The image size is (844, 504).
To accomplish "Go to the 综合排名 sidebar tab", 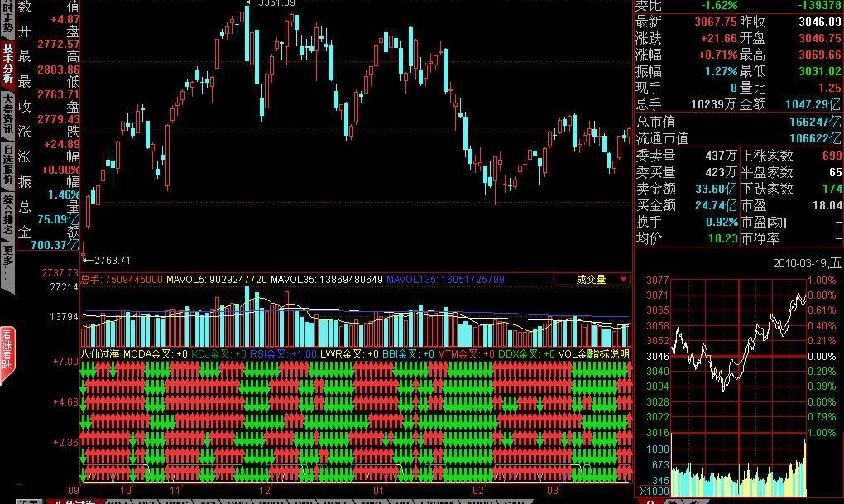I will [7, 215].
